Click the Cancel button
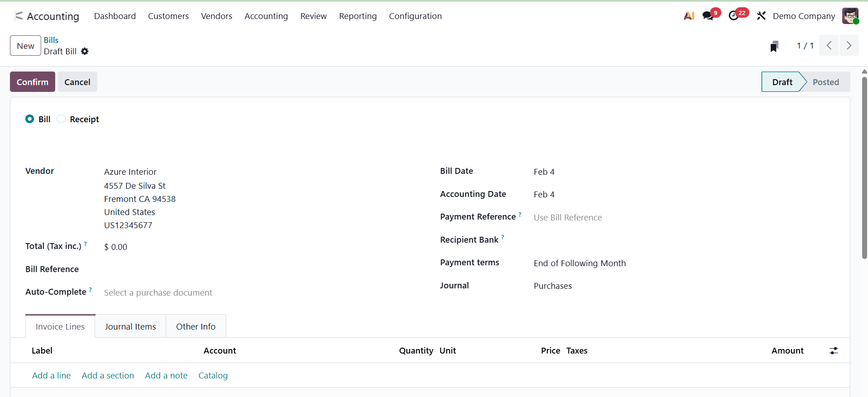Image resolution: width=868 pixels, height=397 pixels. click(x=77, y=82)
